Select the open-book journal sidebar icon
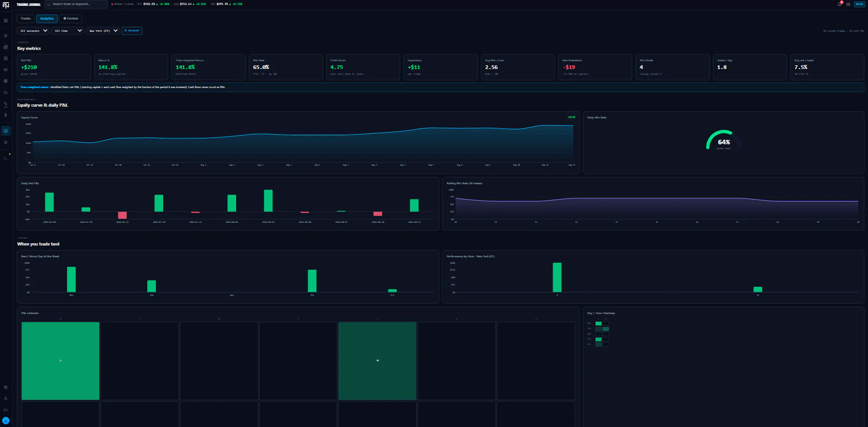The height and width of the screenshot is (427, 868). coord(5,131)
